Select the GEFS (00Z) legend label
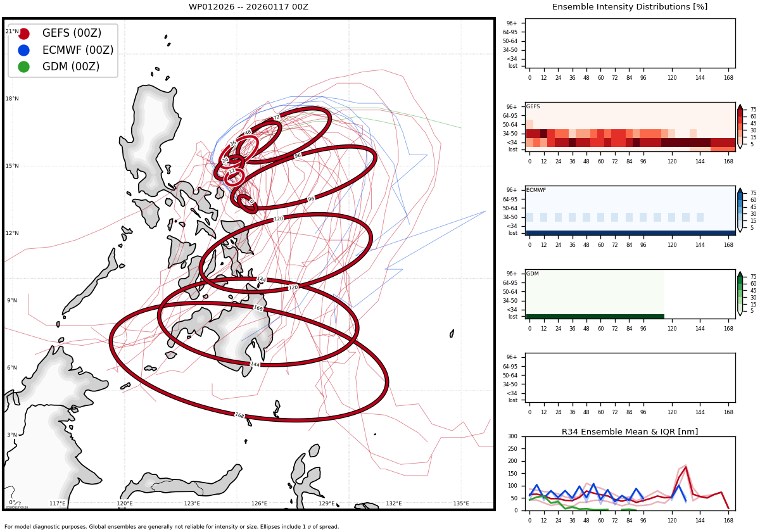 click(72, 34)
